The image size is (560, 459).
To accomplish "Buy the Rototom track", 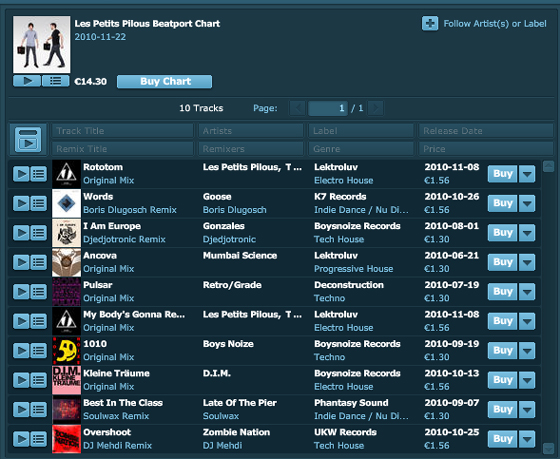I will click(502, 174).
